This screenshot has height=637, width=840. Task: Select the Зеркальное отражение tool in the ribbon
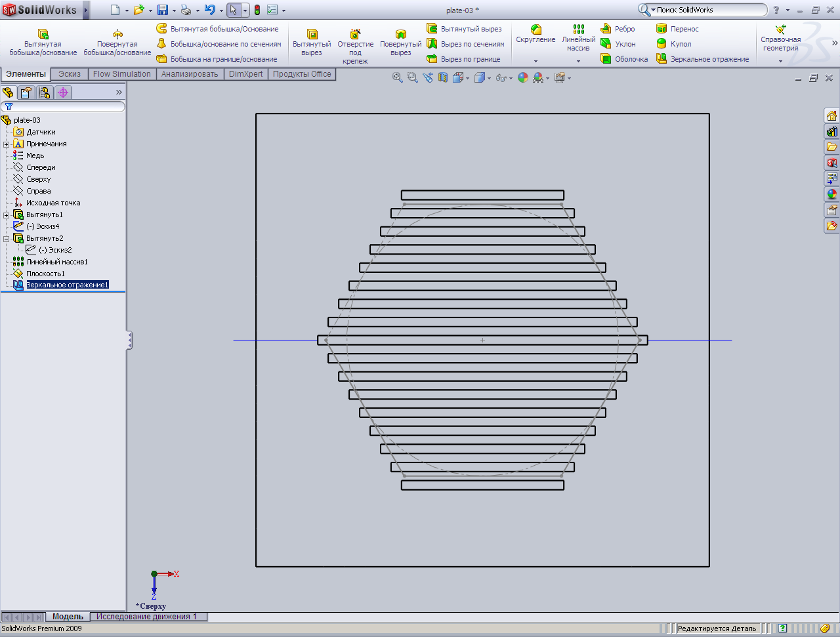(x=702, y=59)
